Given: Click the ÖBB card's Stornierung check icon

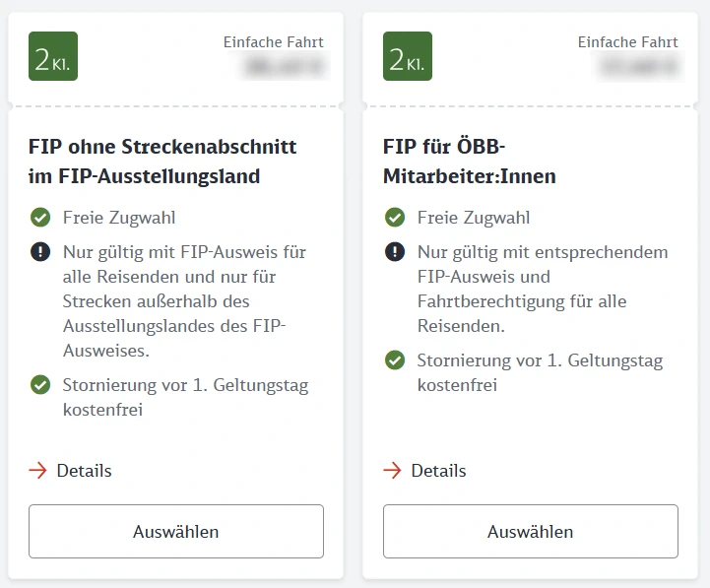Looking at the screenshot, I should pyautogui.click(x=395, y=360).
